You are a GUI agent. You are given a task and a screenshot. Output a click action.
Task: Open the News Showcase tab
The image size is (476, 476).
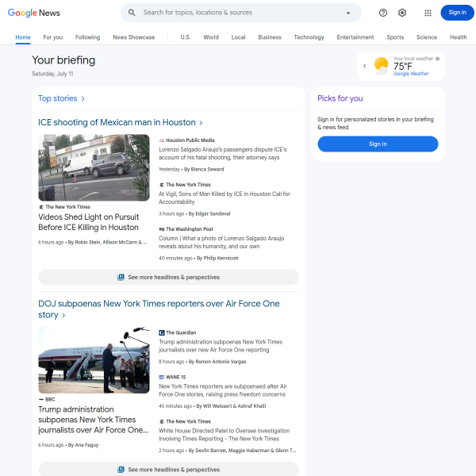(x=134, y=37)
